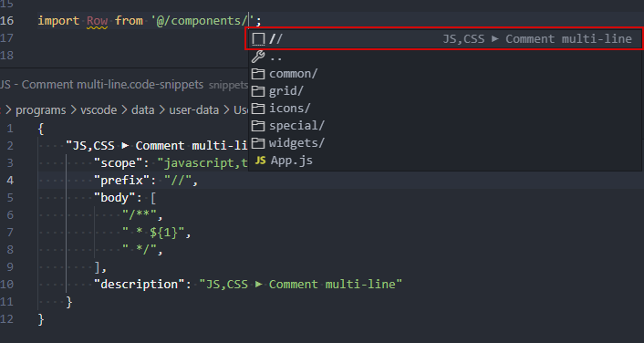Select special/ folder in autocomplete list
The width and height of the screenshot is (644, 343).
click(444, 125)
